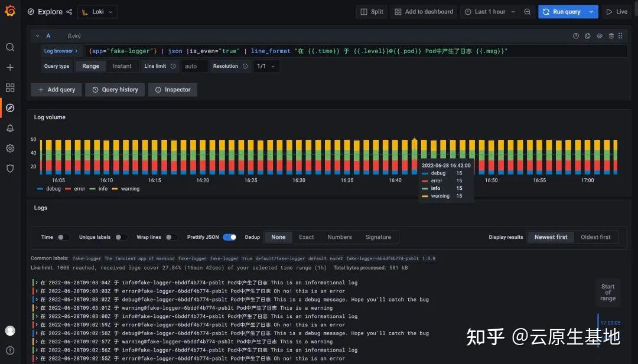Open the Query history panel

115,90
